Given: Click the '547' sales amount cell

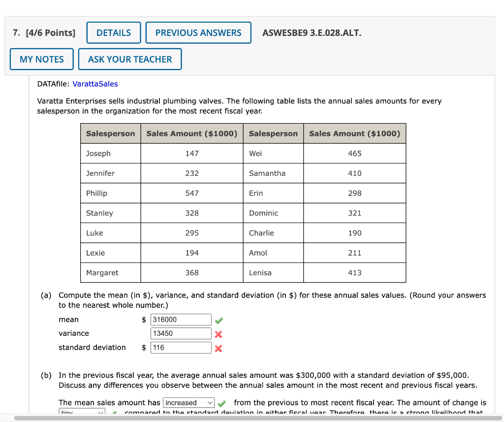Looking at the screenshot, I should (192, 194).
